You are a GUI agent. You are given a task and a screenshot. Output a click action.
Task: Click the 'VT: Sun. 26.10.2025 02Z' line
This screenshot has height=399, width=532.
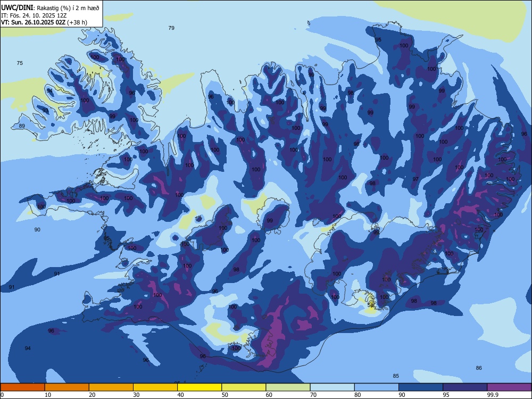(x=33, y=22)
